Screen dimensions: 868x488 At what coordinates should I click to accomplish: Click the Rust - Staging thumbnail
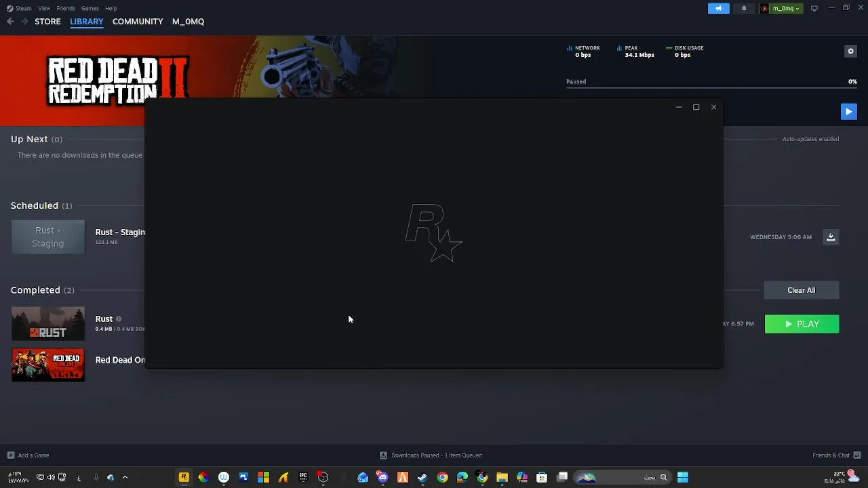pos(48,237)
